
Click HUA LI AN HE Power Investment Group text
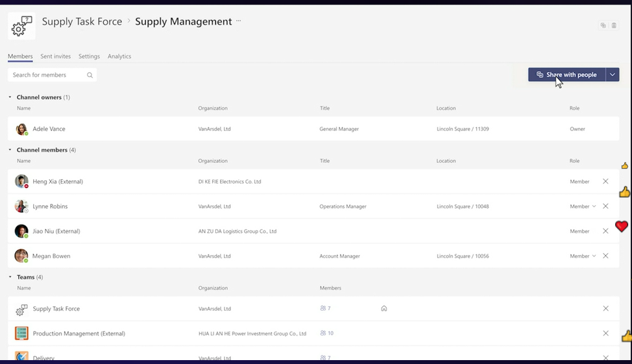(x=252, y=334)
